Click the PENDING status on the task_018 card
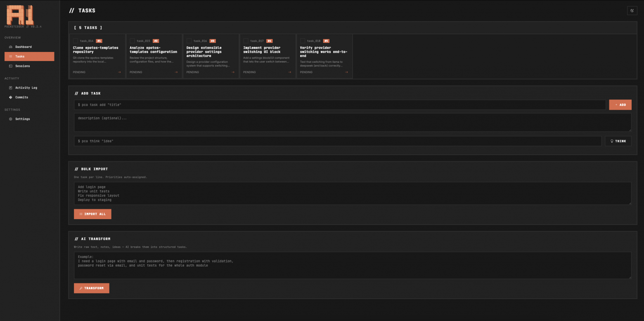This screenshot has height=321, width=644. pos(306,72)
